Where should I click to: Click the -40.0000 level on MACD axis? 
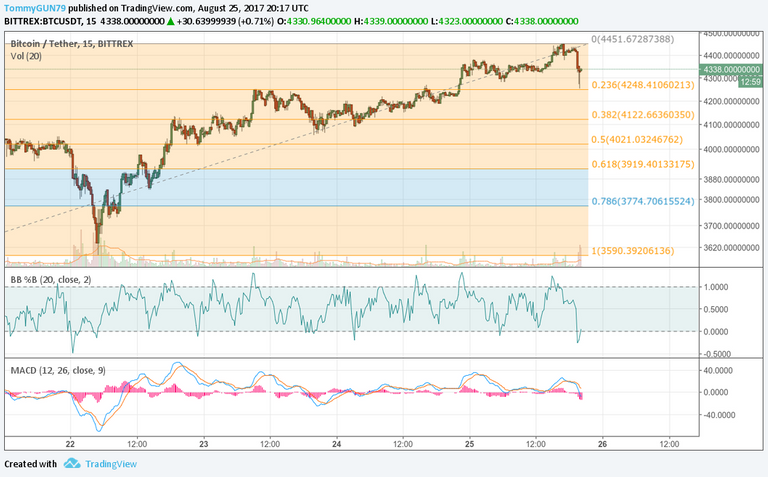717,415
